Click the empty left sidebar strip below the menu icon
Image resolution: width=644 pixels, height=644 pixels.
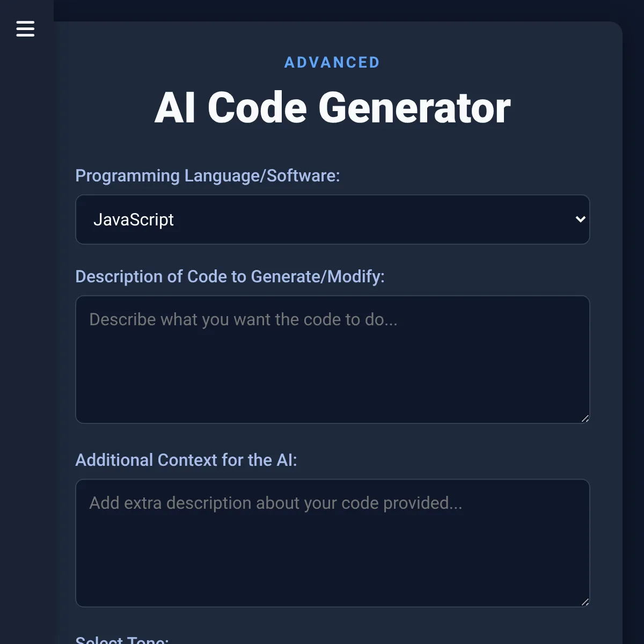pyautogui.click(x=26, y=322)
